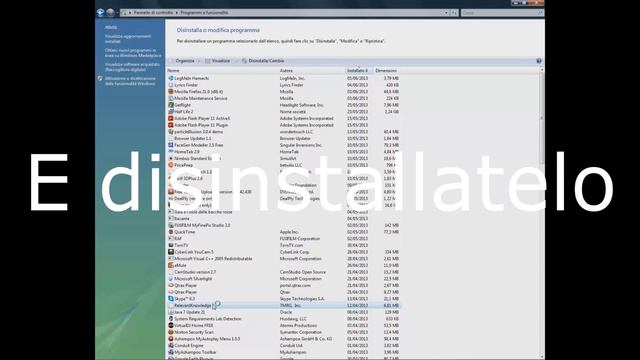640x360 pixels.
Task: Click the TMRG, Inc. author cell
Action: [x=290, y=305]
